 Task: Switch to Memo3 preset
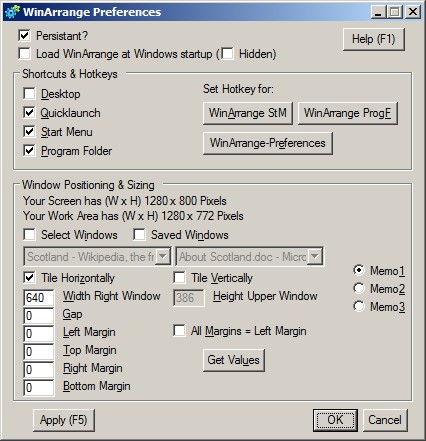[359, 306]
